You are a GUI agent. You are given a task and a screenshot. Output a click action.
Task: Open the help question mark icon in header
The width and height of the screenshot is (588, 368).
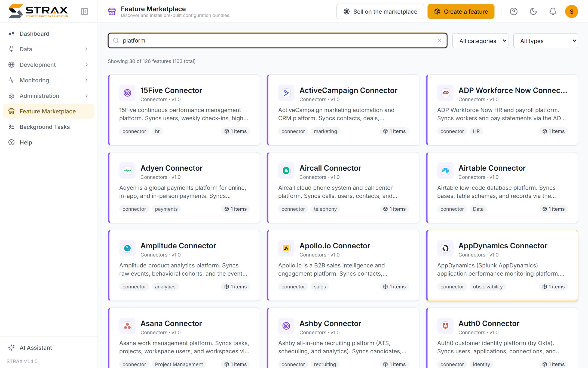[x=513, y=11]
